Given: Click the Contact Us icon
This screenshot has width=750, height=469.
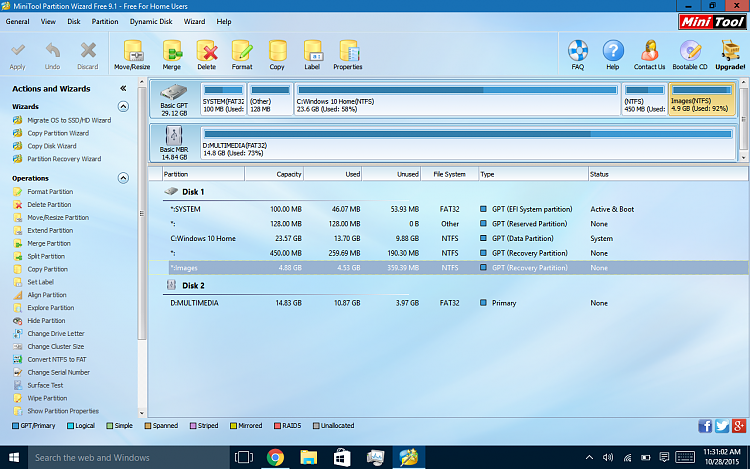Looking at the screenshot, I should pos(650,51).
